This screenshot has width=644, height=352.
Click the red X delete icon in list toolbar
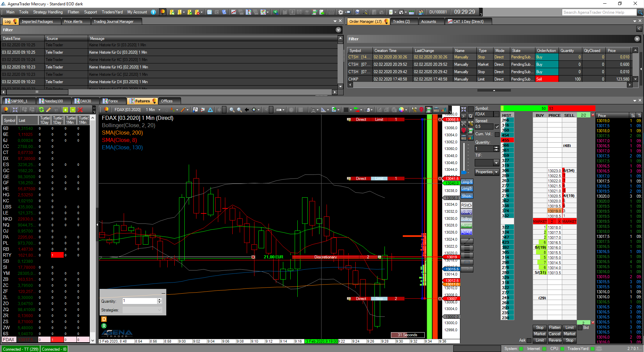(80, 110)
